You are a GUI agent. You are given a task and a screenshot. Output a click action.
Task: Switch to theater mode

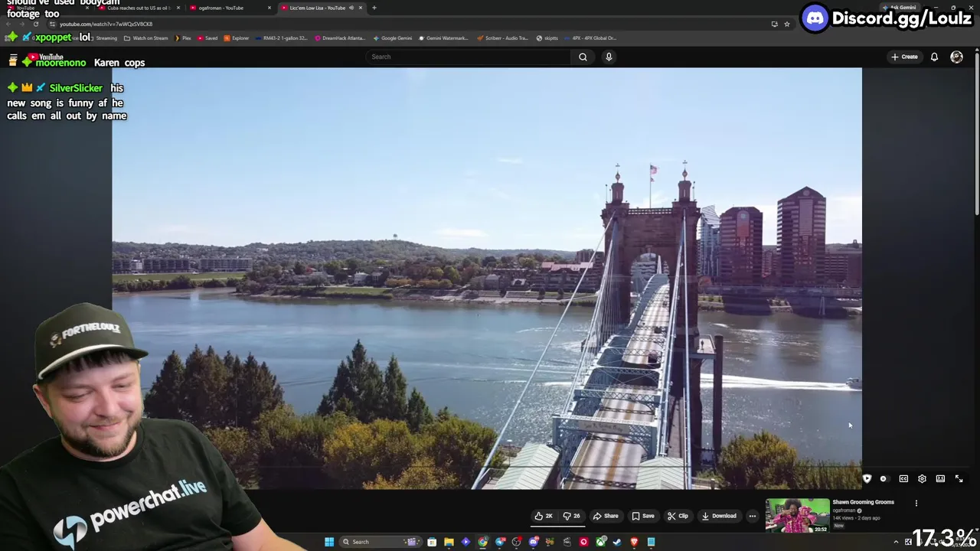(940, 478)
